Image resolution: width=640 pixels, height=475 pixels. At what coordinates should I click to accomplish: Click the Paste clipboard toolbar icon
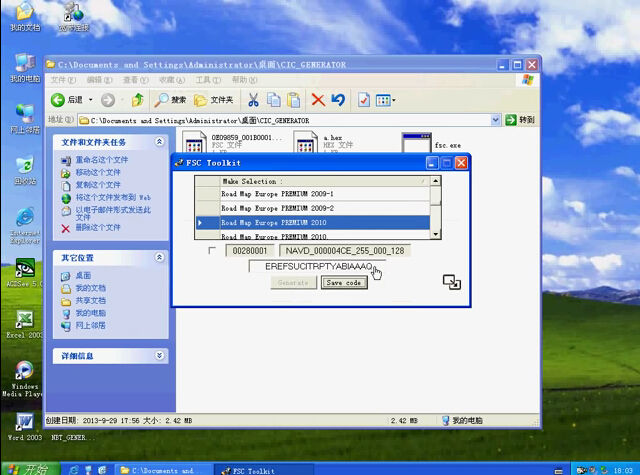(293, 100)
